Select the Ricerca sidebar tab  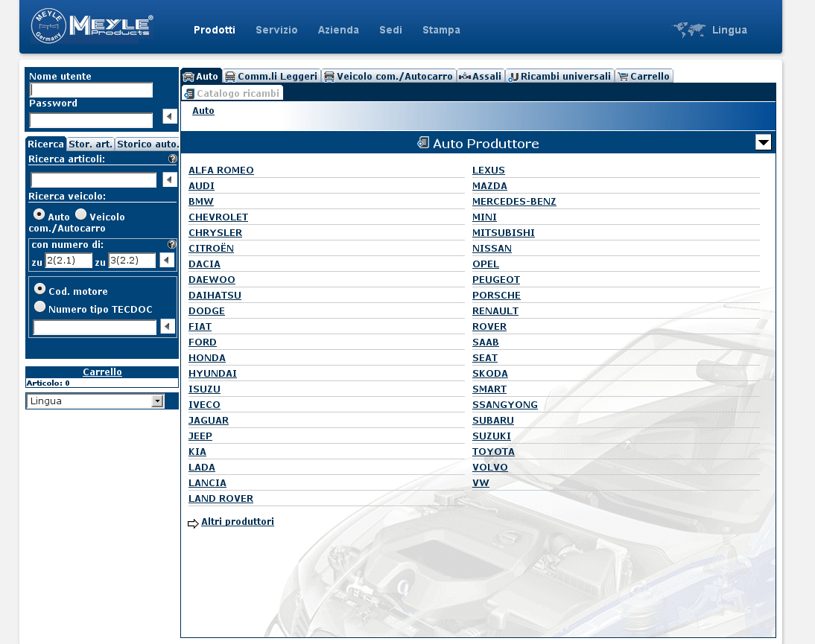(x=45, y=144)
